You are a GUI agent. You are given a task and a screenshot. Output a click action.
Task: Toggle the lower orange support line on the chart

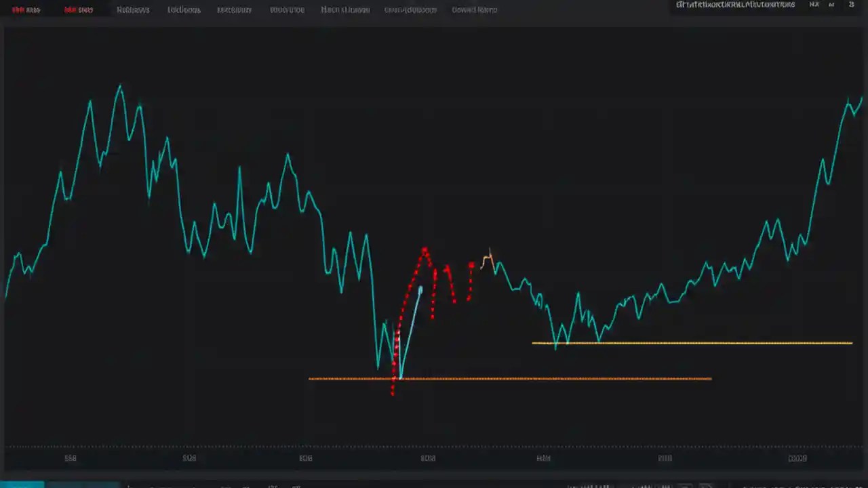pyautogui.click(x=509, y=379)
